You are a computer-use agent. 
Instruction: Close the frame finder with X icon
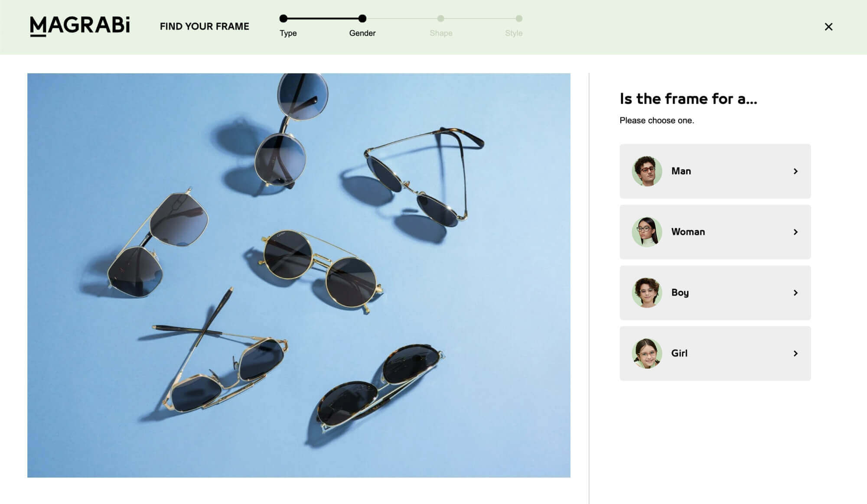click(828, 27)
